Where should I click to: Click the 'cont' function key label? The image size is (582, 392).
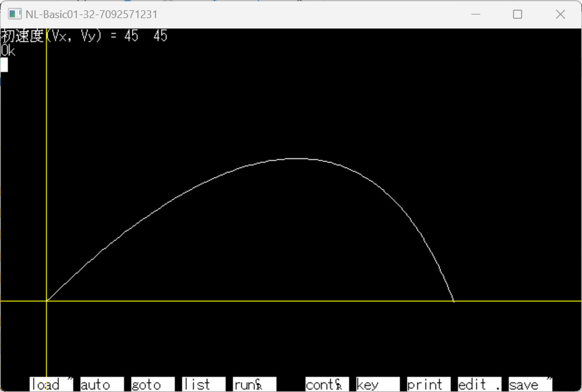(x=327, y=384)
